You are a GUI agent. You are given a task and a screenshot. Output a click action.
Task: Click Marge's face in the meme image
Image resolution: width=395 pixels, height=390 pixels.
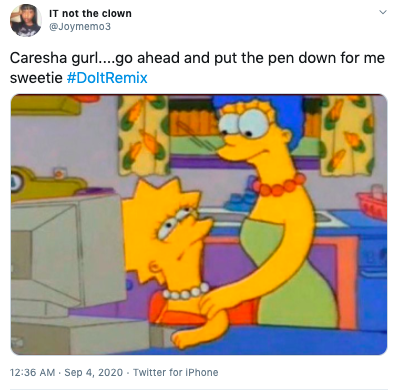248,130
